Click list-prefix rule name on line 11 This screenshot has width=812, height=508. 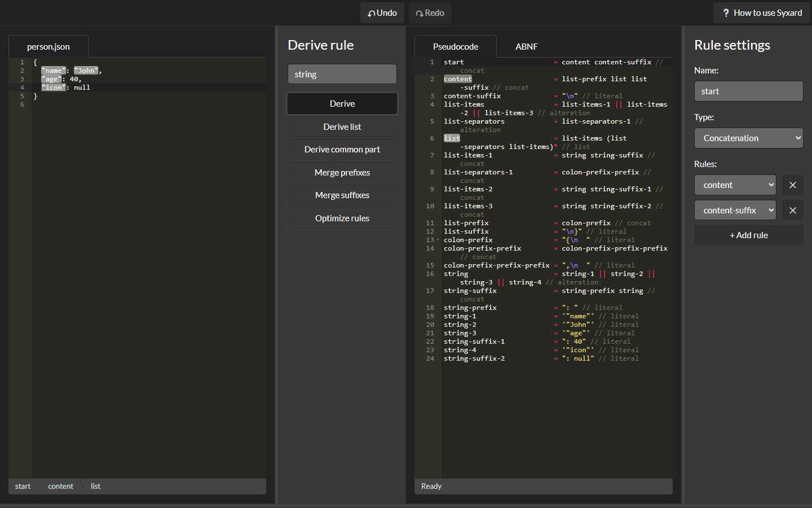coord(466,223)
